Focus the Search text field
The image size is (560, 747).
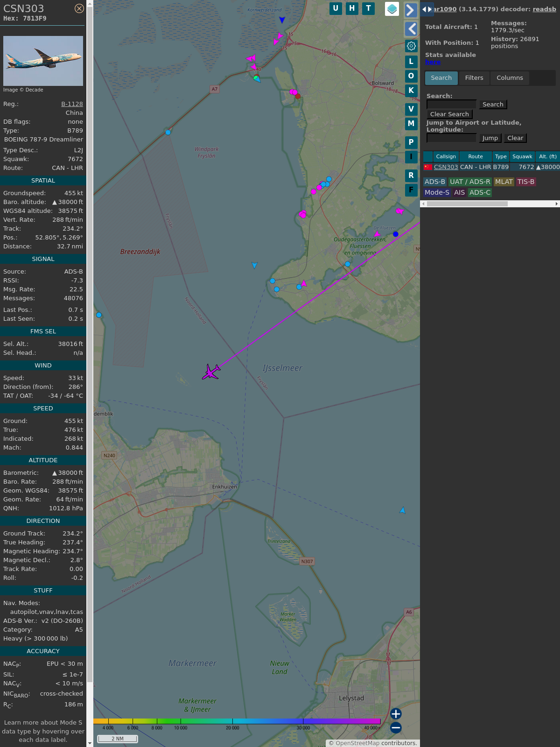point(451,105)
